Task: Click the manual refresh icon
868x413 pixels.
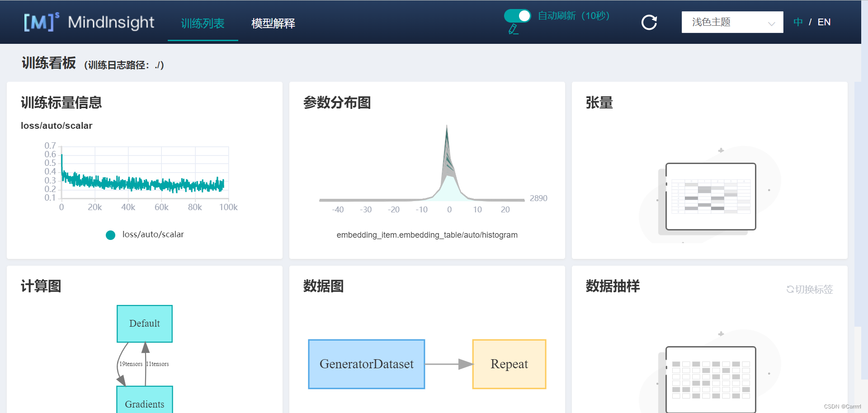Action: click(x=649, y=22)
